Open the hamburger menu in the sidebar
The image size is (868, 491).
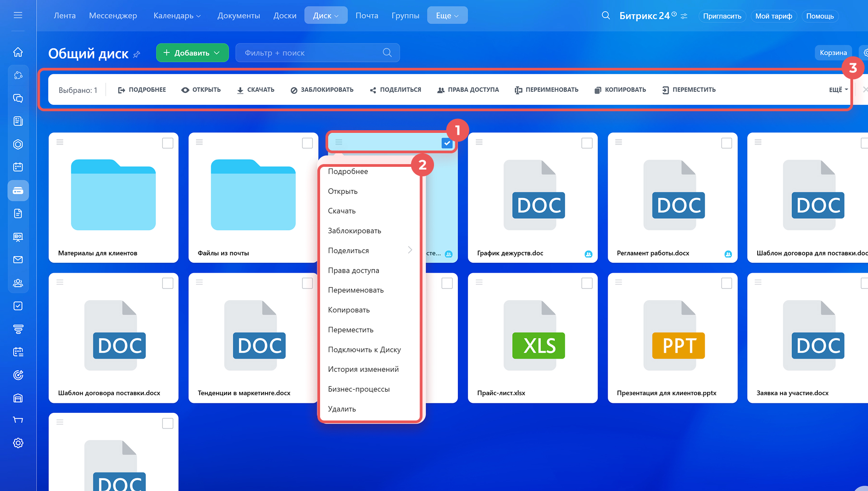coord(18,15)
